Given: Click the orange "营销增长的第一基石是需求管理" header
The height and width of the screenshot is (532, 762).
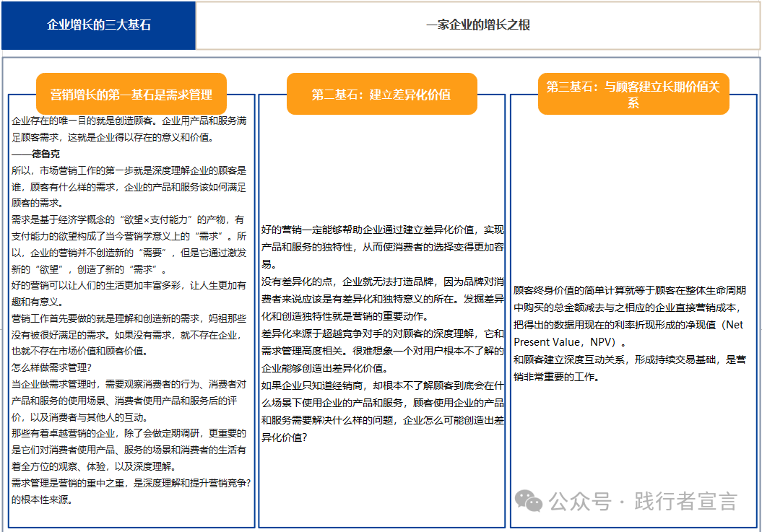Looking at the screenshot, I should (x=131, y=94).
